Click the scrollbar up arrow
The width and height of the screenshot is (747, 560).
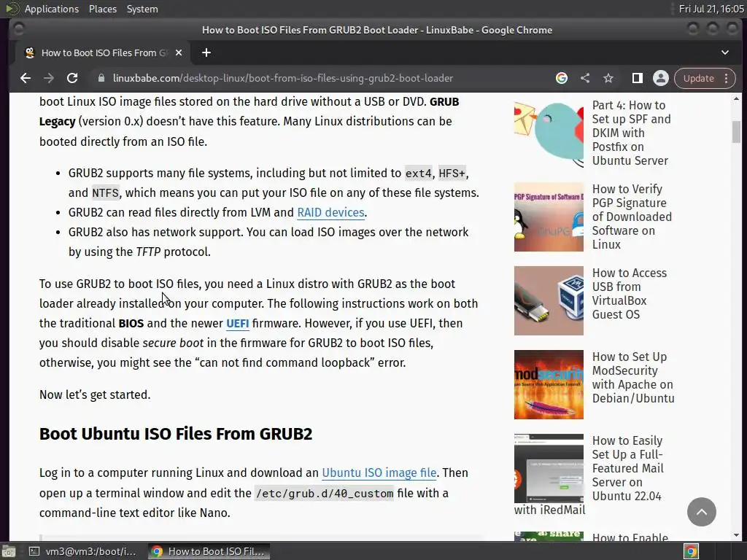point(736,98)
